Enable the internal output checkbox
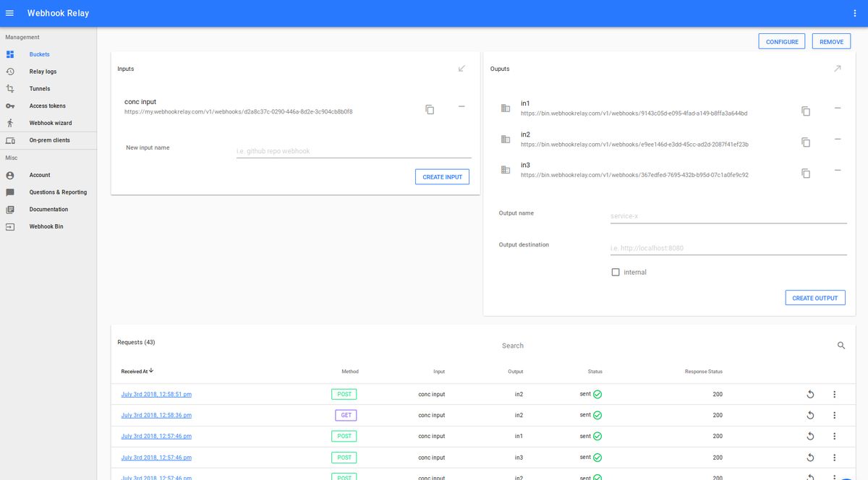 [x=616, y=272]
